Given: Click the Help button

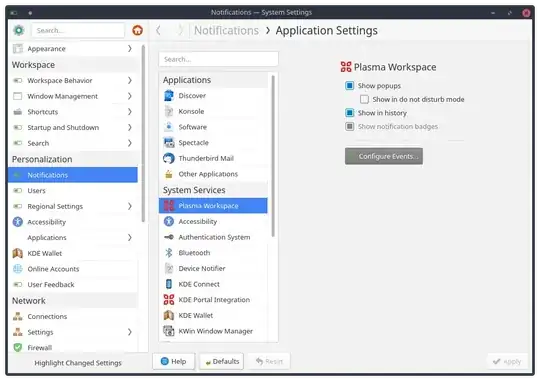Looking at the screenshot, I should (174, 361).
